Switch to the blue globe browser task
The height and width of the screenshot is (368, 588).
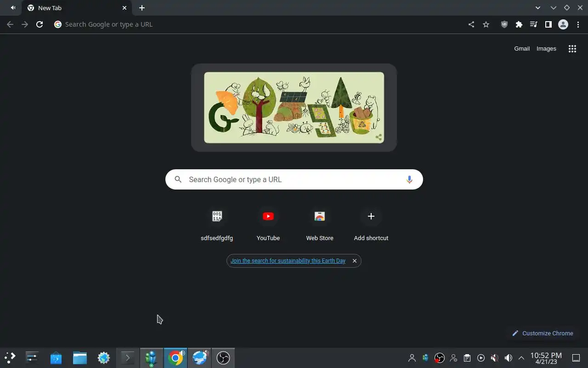199,357
